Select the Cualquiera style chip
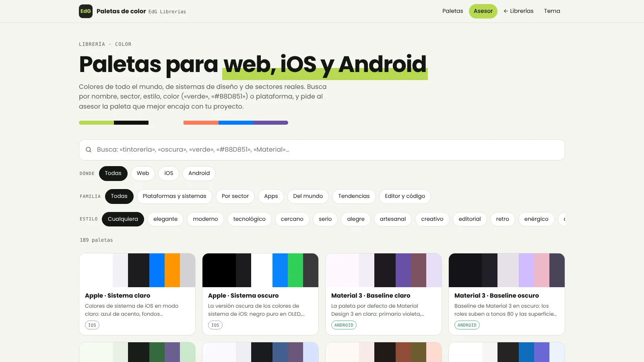The image size is (644, 362). click(x=123, y=219)
